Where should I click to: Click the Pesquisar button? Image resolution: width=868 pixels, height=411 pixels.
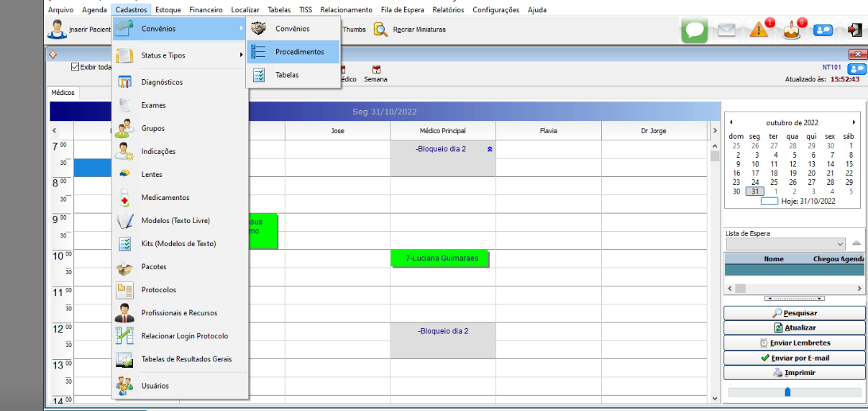[x=794, y=313]
